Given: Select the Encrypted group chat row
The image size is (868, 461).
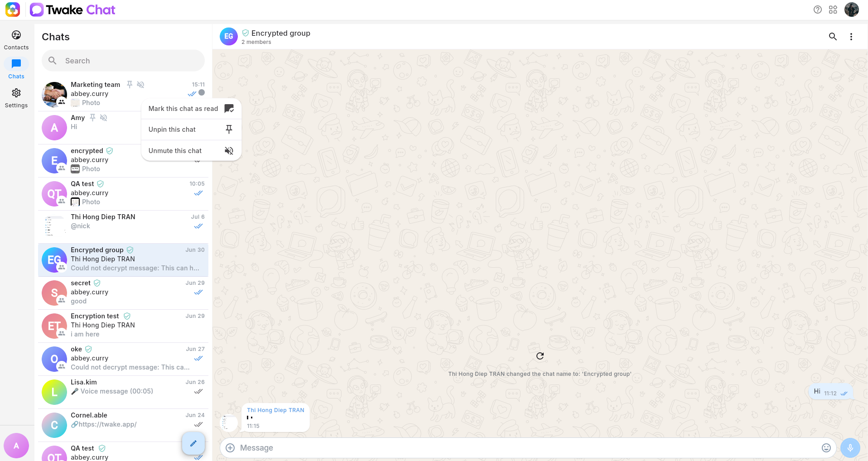Looking at the screenshot, I should (x=123, y=260).
